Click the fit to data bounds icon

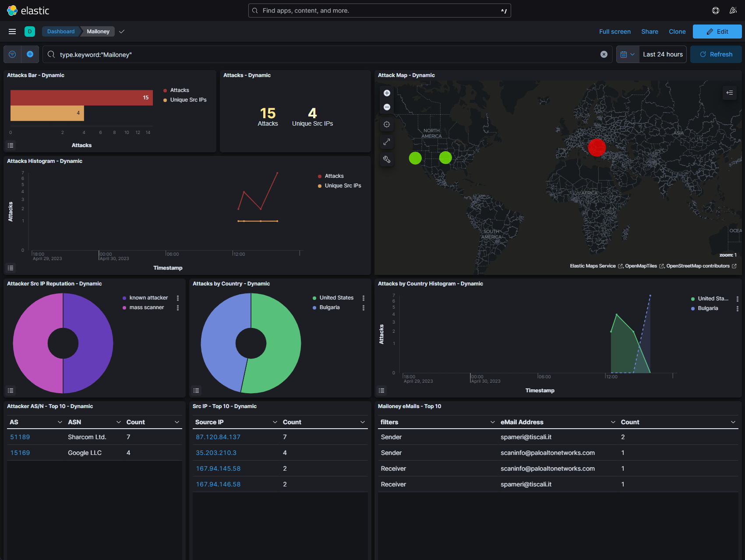[x=387, y=142]
